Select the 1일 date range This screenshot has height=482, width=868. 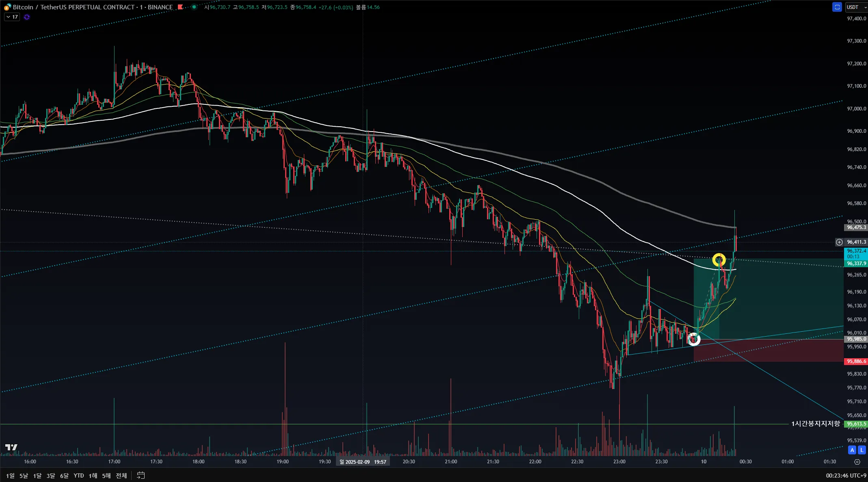(x=10, y=476)
